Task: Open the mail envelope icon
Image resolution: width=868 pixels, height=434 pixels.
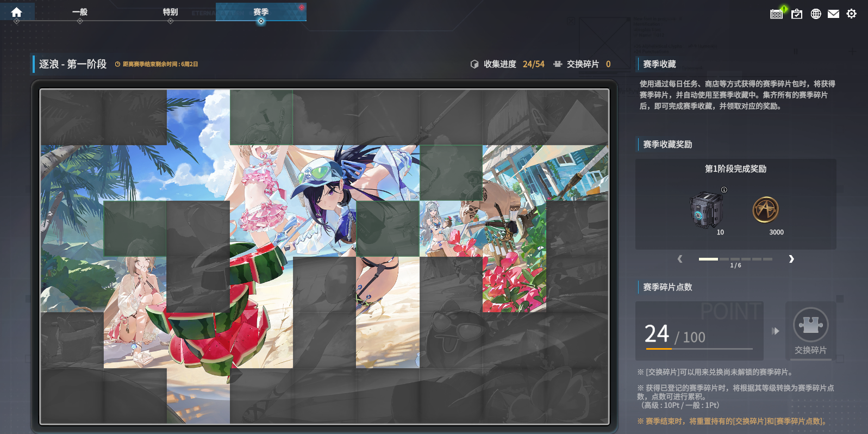Action: point(833,14)
